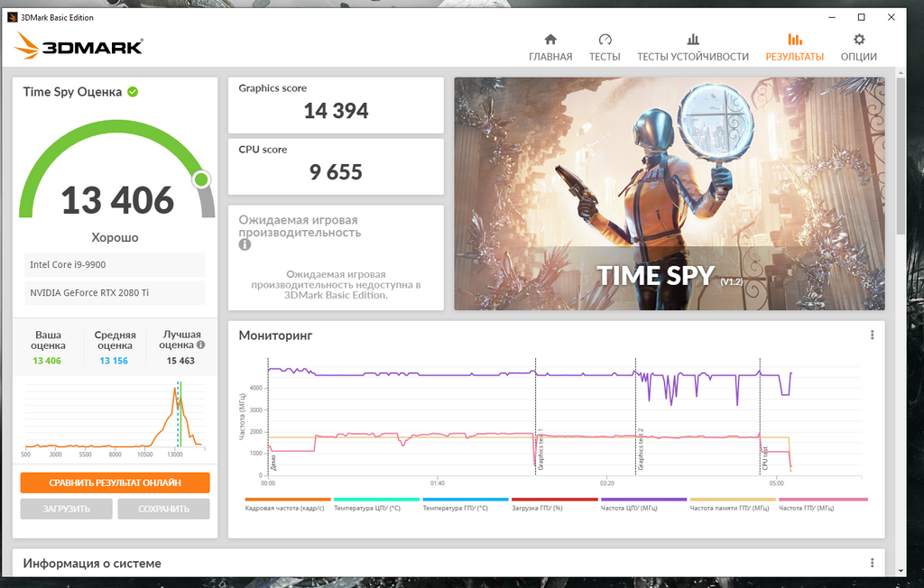Screen dimensions: 924x588
Task: Click the gauge icon above Тесты
Action: point(605,40)
